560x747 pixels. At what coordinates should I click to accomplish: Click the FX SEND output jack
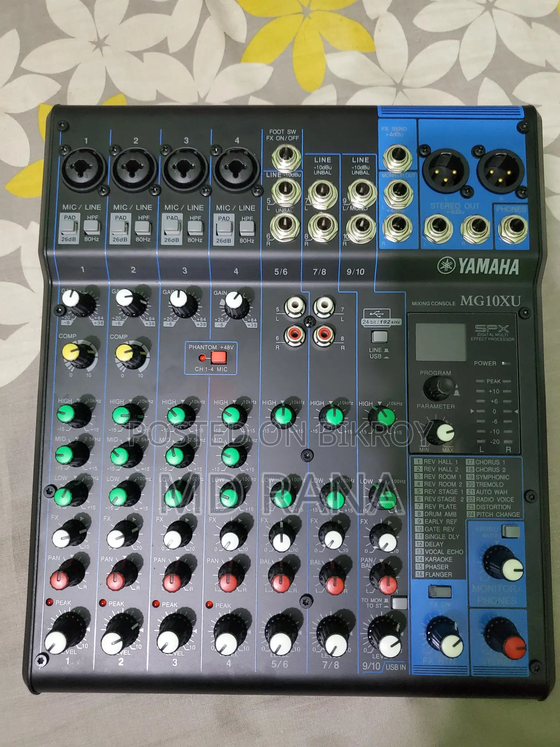pyautogui.click(x=398, y=159)
